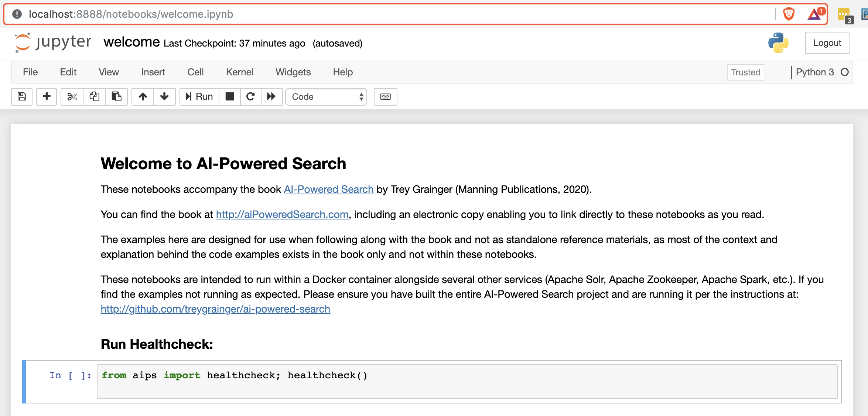Move selected cell up with arrow icon

(x=142, y=96)
